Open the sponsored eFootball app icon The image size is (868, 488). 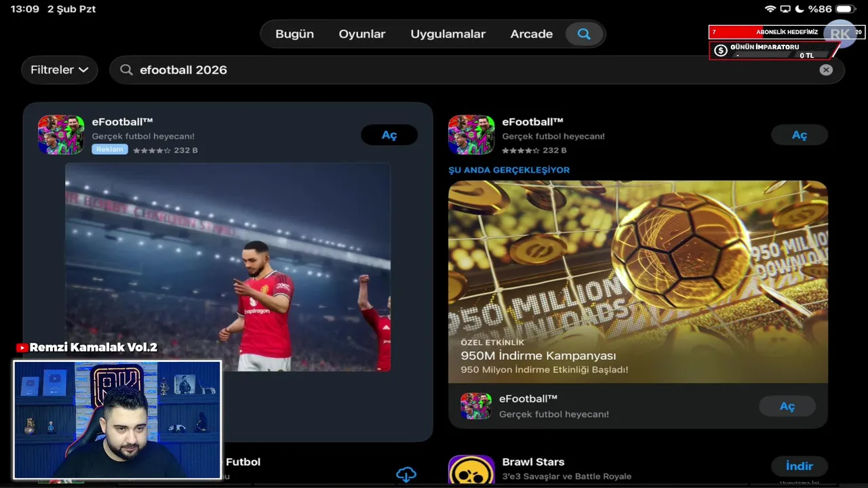coord(61,135)
